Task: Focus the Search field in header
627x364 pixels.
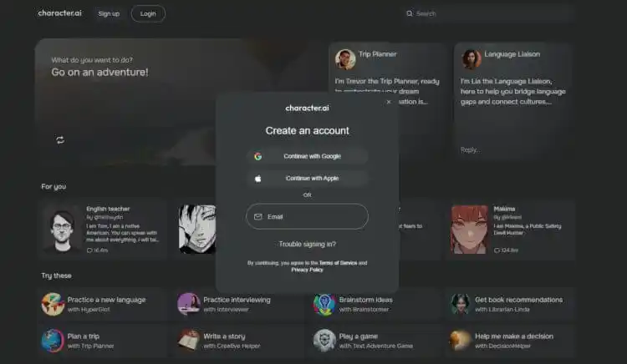Action: pos(488,13)
